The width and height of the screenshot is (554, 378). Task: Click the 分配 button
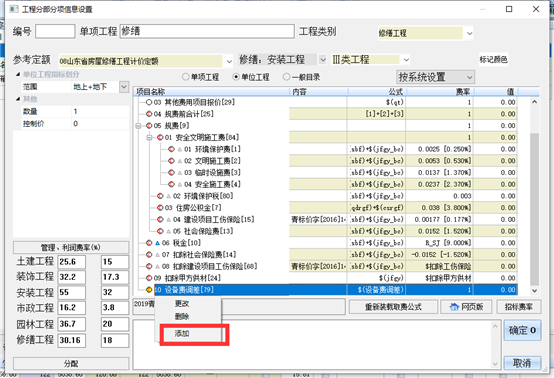tap(71, 363)
